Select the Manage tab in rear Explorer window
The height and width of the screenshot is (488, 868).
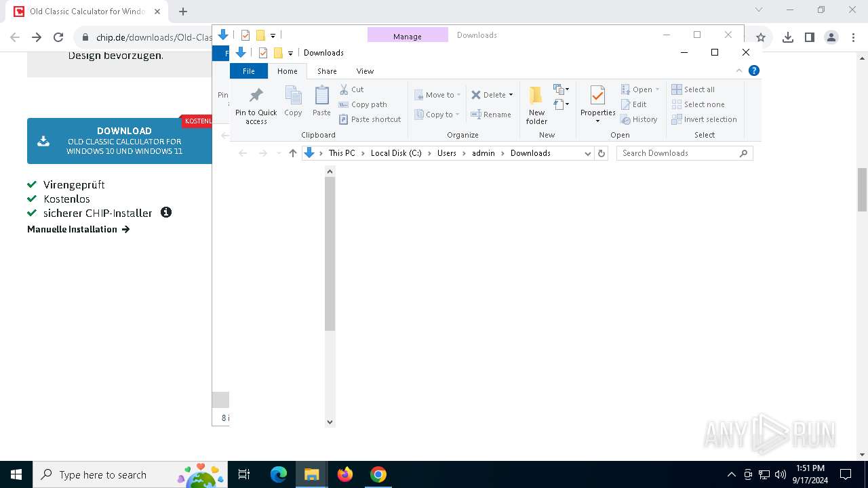(408, 36)
